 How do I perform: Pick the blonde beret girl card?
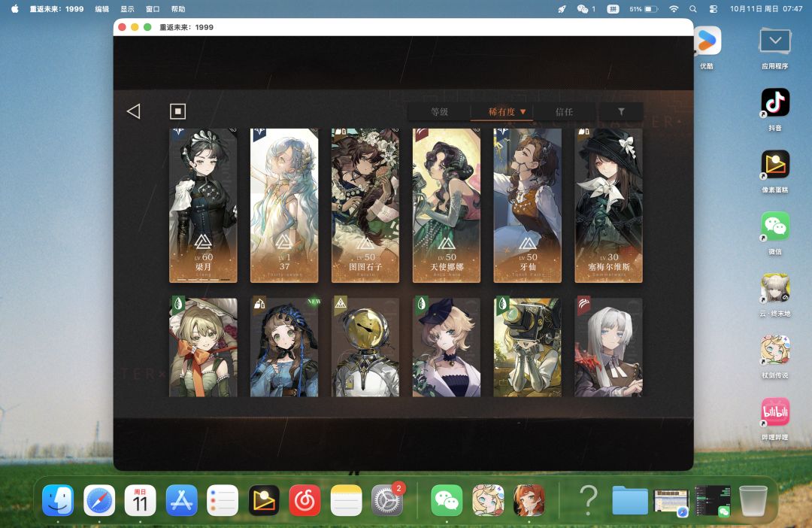(x=447, y=347)
